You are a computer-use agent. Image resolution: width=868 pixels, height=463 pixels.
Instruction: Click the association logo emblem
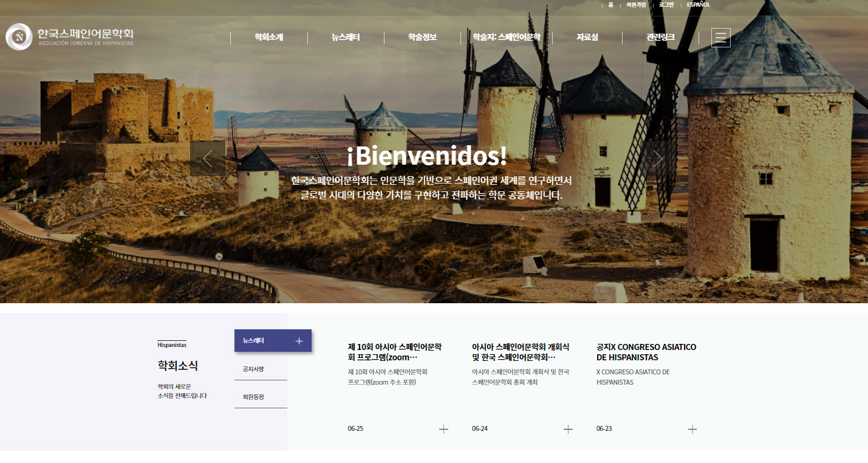19,37
